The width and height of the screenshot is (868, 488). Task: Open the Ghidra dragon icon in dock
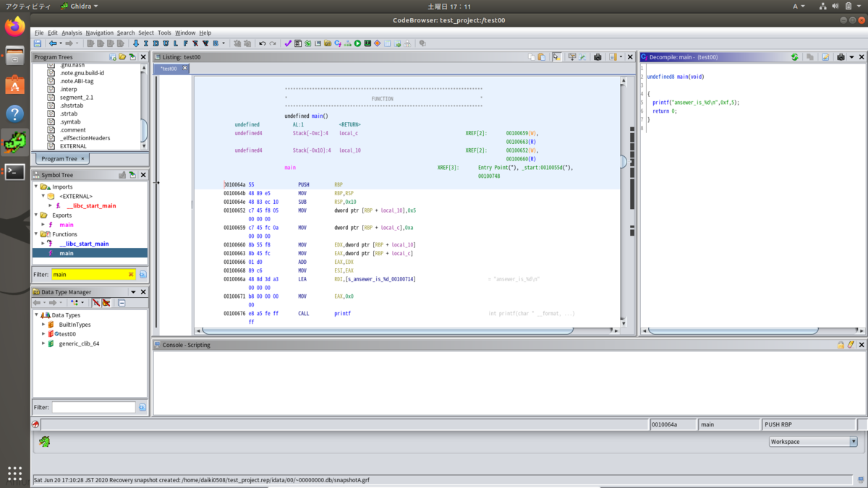[x=14, y=142]
